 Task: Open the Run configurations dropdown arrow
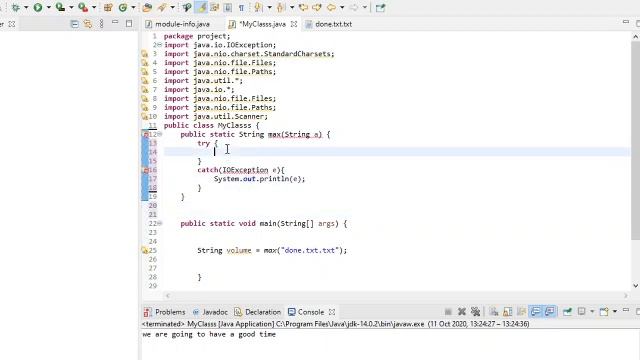point(48,7)
